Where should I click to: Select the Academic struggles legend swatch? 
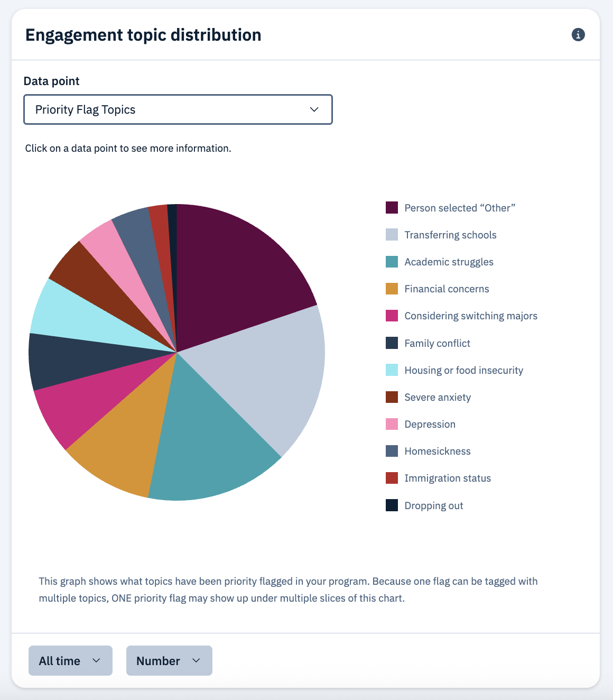[x=392, y=262]
